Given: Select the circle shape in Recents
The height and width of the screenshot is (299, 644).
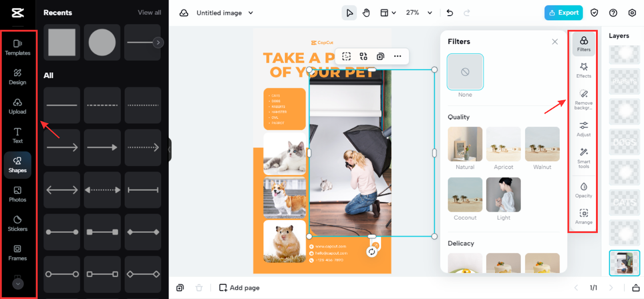Looking at the screenshot, I should (102, 42).
